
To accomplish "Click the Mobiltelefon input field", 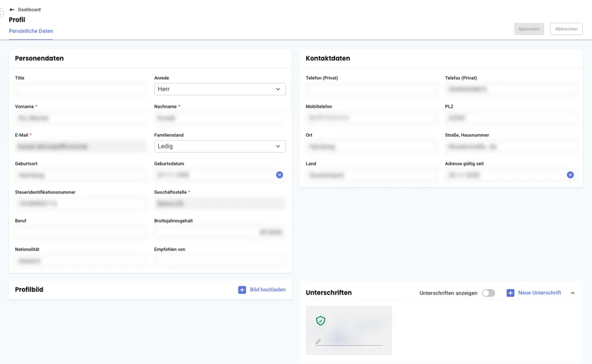I will point(371,118).
